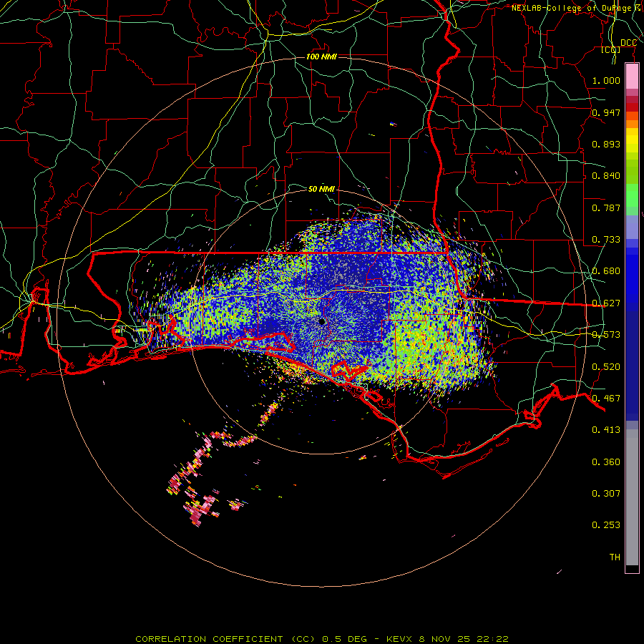
Task: Select the 0.467 legend value
Action: pos(606,399)
